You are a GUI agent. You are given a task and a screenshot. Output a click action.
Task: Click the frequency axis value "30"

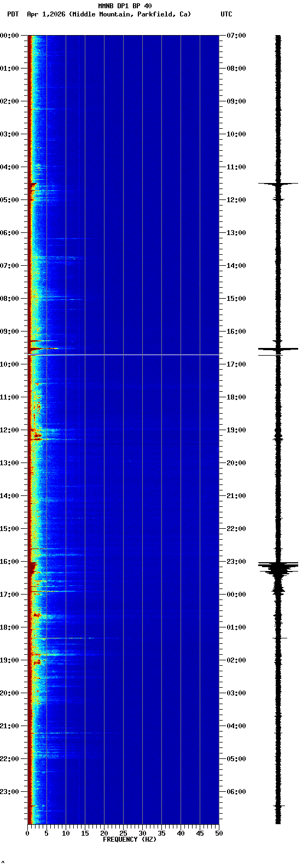pyautogui.click(x=142, y=833)
